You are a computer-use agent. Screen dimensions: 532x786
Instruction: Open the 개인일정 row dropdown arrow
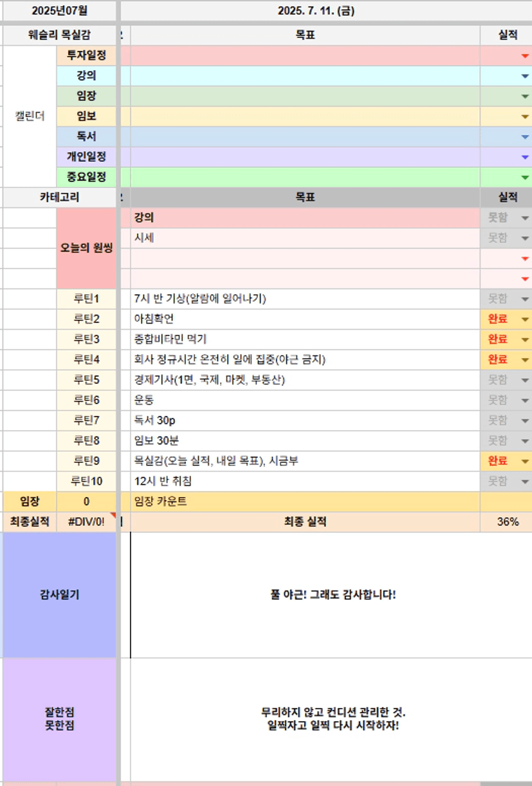click(525, 157)
